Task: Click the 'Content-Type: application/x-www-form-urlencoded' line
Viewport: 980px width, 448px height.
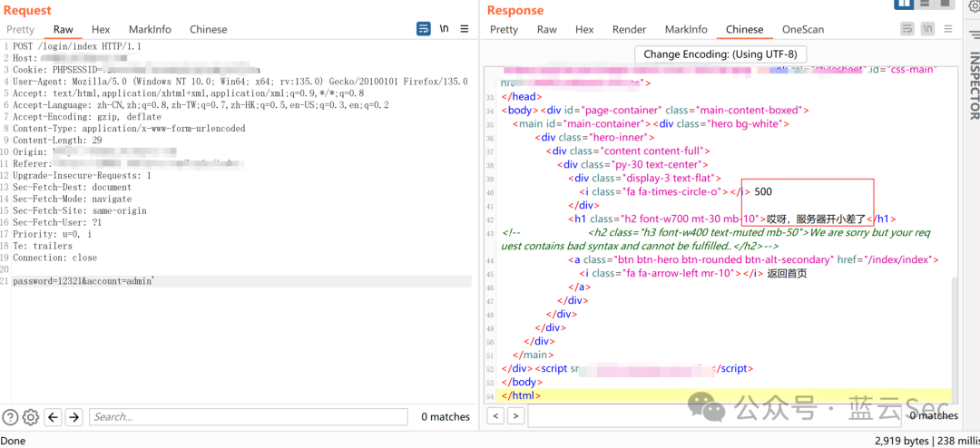Action: pos(129,129)
